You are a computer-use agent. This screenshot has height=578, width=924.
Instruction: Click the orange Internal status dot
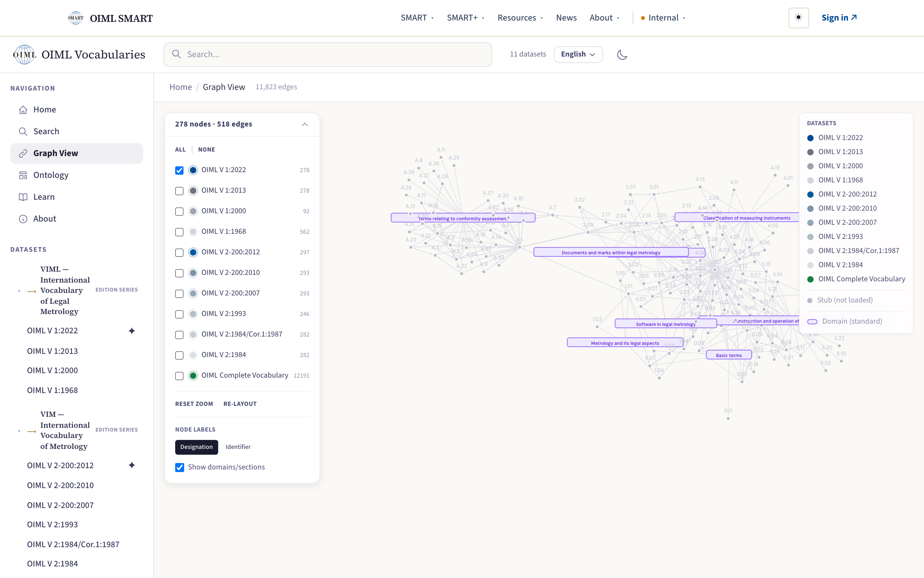[x=643, y=18]
